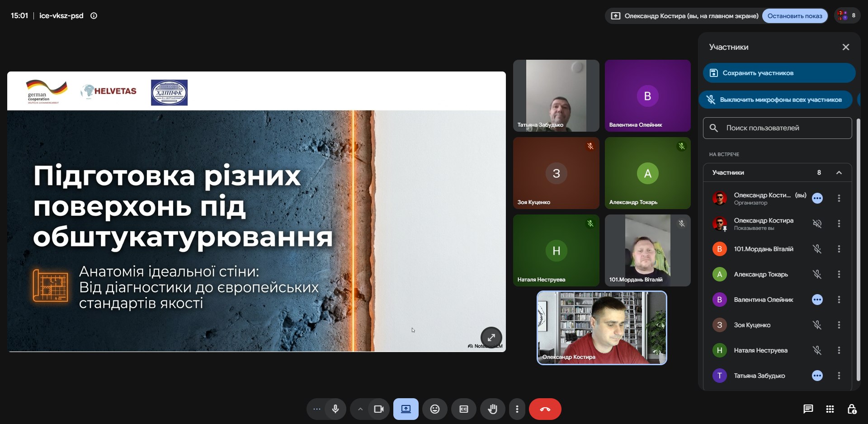Open options menu for Зоя Куценко
868x424 pixels.
tap(839, 325)
